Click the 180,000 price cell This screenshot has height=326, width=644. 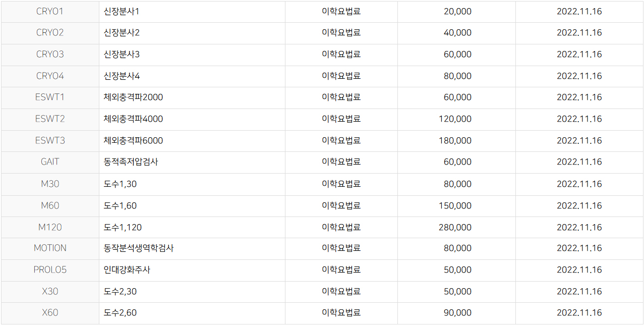(x=455, y=141)
